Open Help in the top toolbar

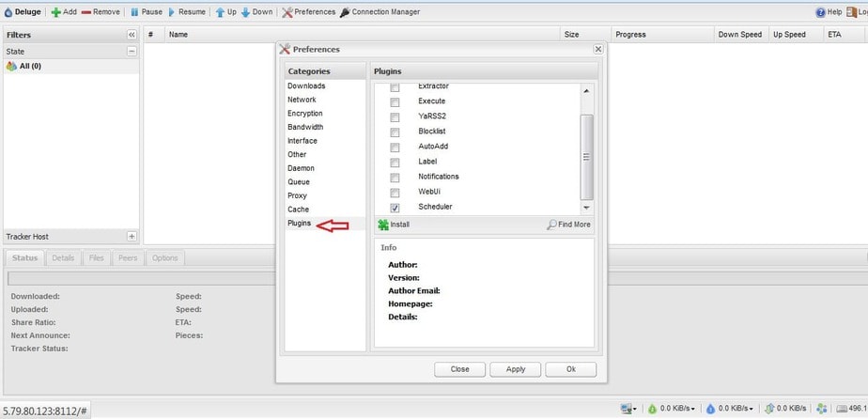(x=820, y=12)
